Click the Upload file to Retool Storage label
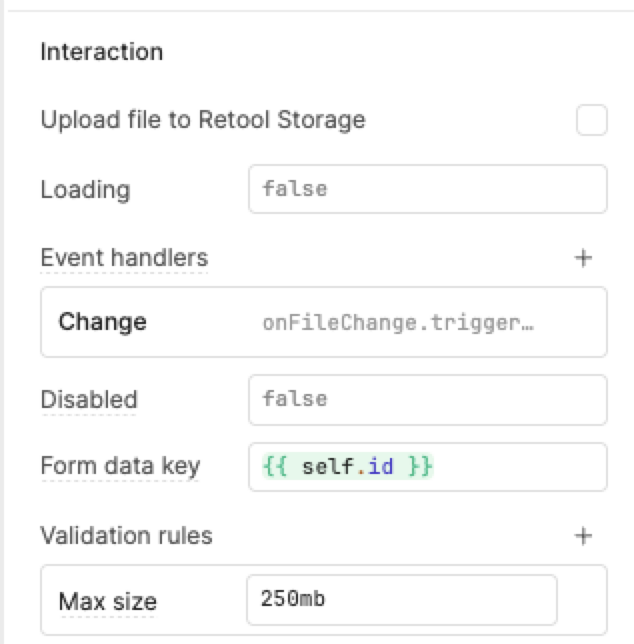 tap(203, 120)
